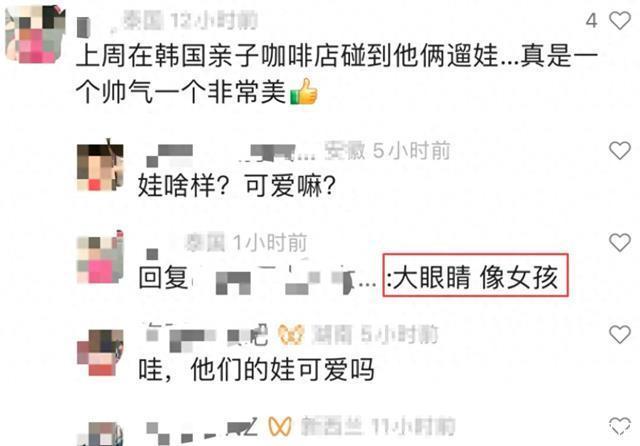
Task: Tap the butterfly badge on the bottom commenter
Action: tap(280, 426)
